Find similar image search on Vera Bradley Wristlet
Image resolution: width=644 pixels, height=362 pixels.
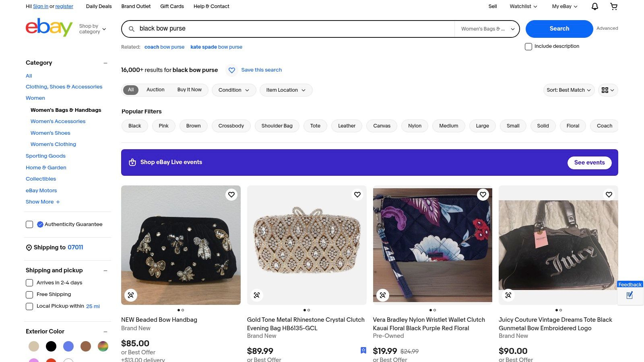click(383, 295)
